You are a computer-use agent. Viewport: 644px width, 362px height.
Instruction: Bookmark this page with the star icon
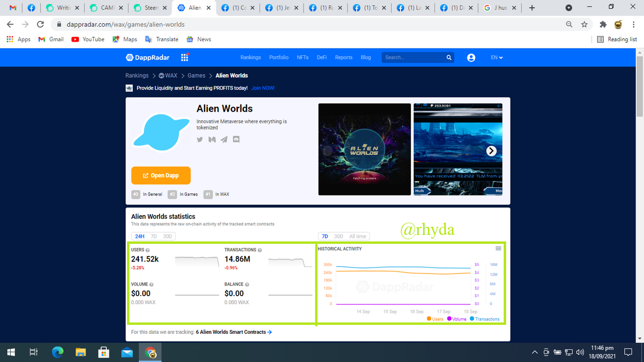[584, 24]
